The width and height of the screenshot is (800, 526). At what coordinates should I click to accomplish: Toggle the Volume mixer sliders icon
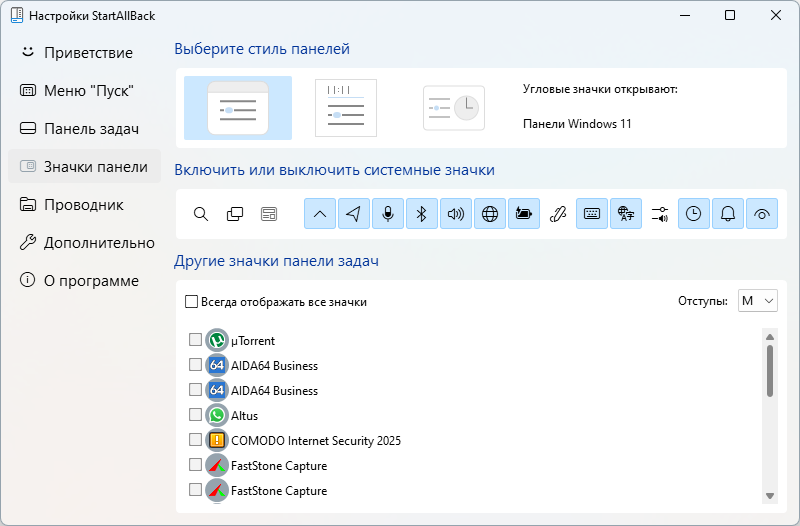660,214
